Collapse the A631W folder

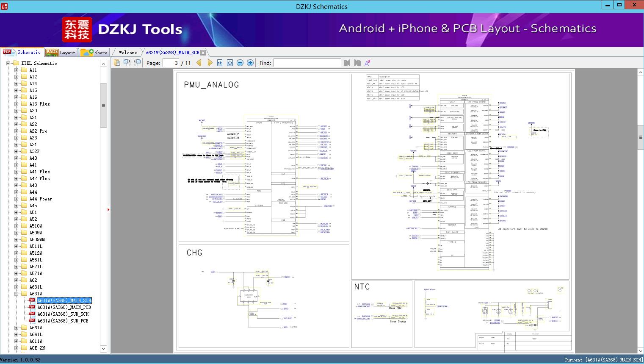[x=17, y=294]
